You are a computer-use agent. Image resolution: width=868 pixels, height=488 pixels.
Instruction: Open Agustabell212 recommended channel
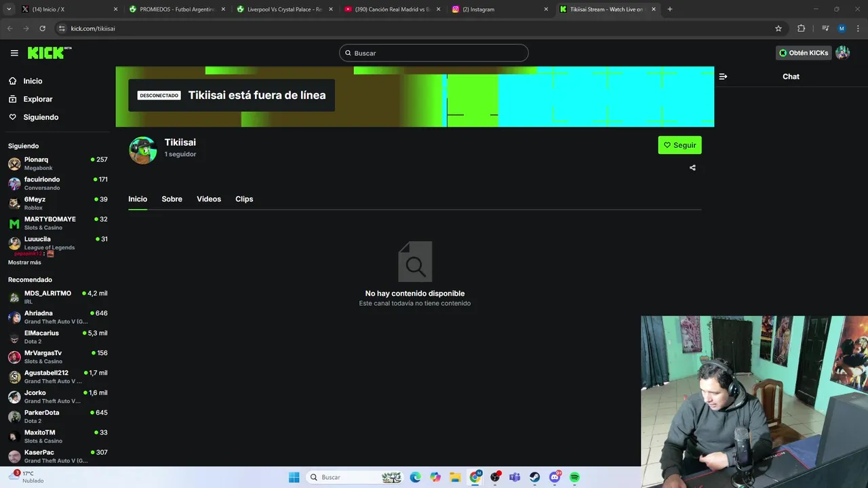click(x=58, y=377)
